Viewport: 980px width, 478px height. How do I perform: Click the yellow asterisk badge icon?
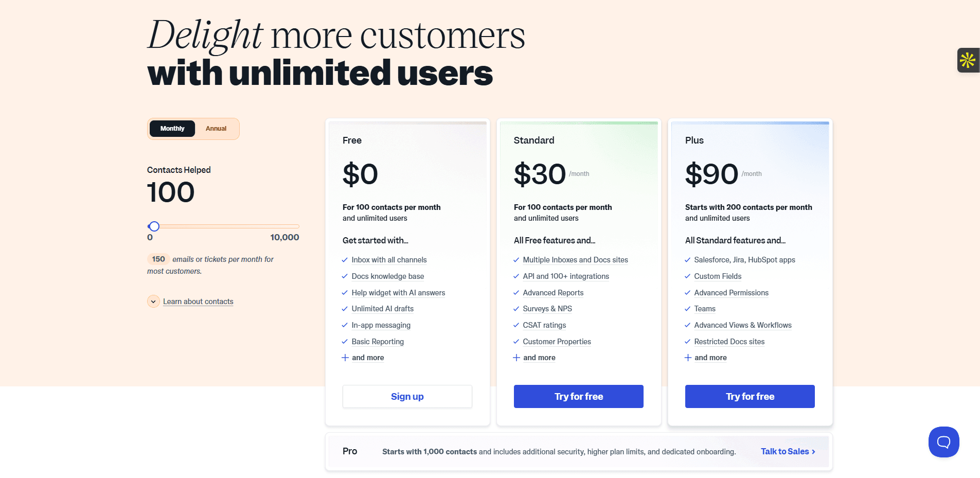968,60
